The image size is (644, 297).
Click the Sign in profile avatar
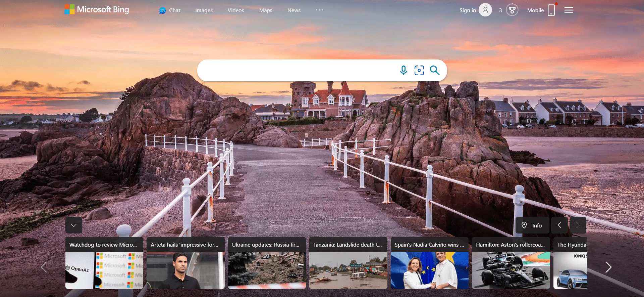(x=485, y=10)
